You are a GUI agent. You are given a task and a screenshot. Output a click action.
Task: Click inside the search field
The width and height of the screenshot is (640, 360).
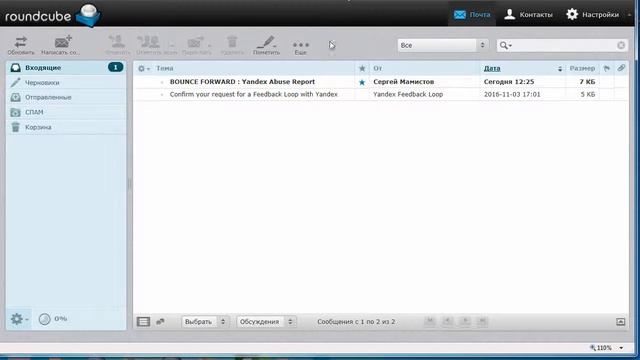click(x=563, y=45)
